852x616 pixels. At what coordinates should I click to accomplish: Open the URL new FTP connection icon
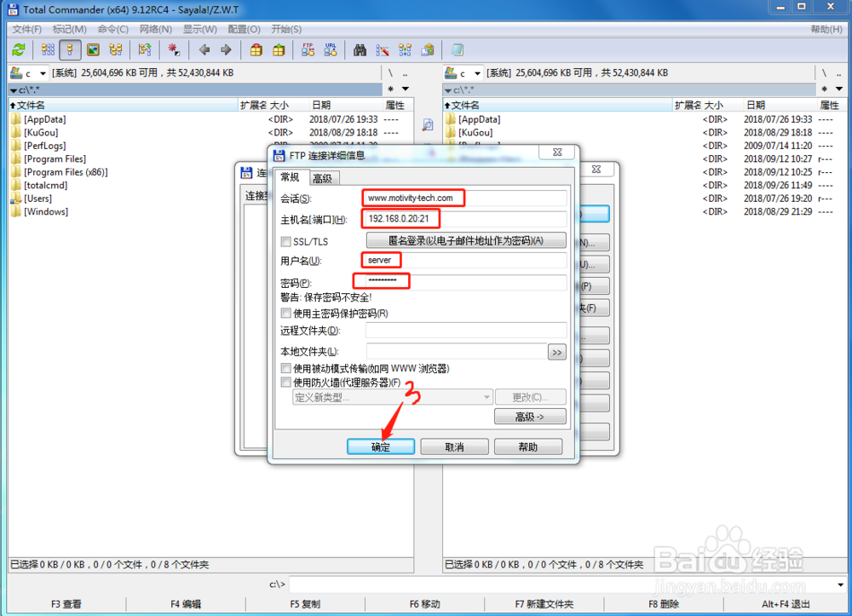click(x=331, y=50)
